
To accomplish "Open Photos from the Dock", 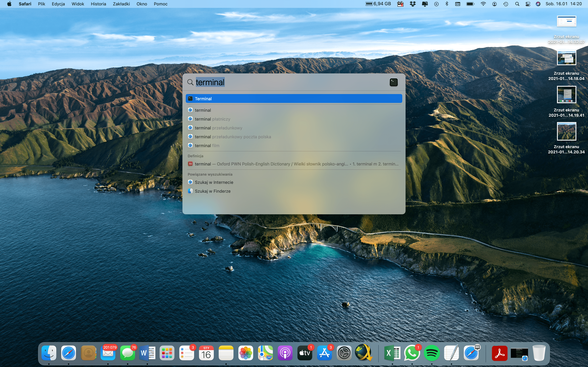I will (245, 353).
